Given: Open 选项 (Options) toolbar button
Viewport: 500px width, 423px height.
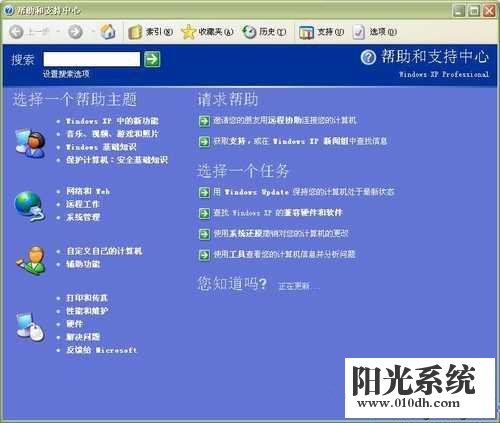Looking at the screenshot, I should 374,32.
